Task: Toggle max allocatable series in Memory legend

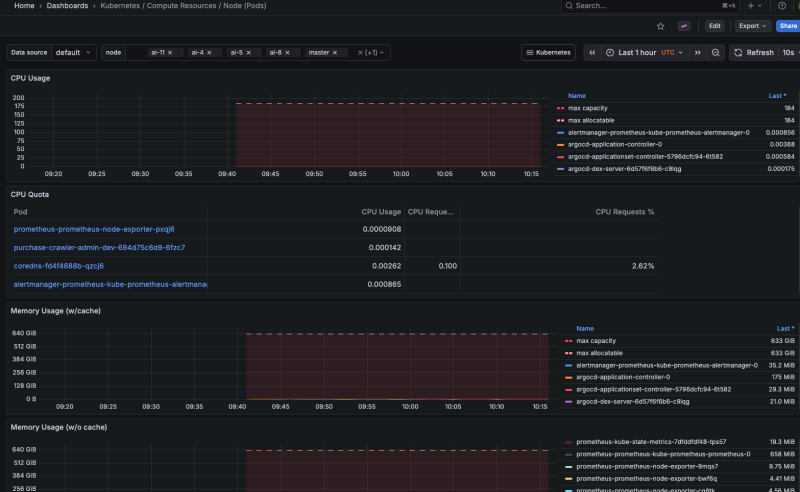Action: click(x=597, y=352)
